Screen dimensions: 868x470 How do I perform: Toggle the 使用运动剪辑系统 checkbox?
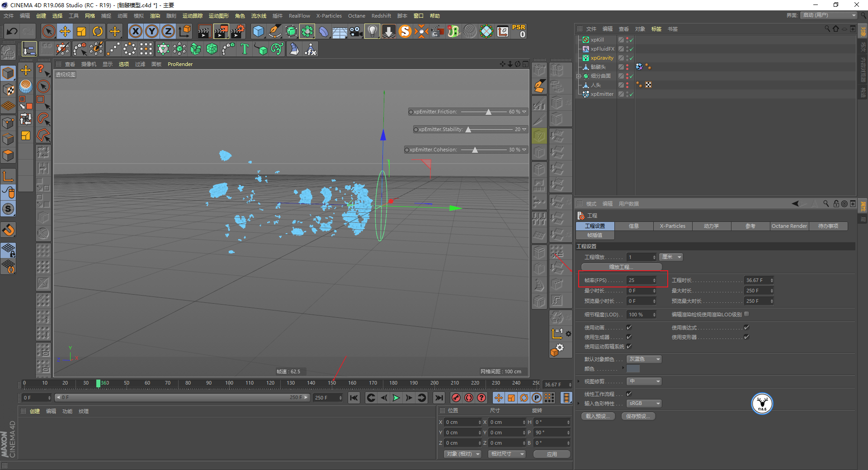[x=629, y=347]
